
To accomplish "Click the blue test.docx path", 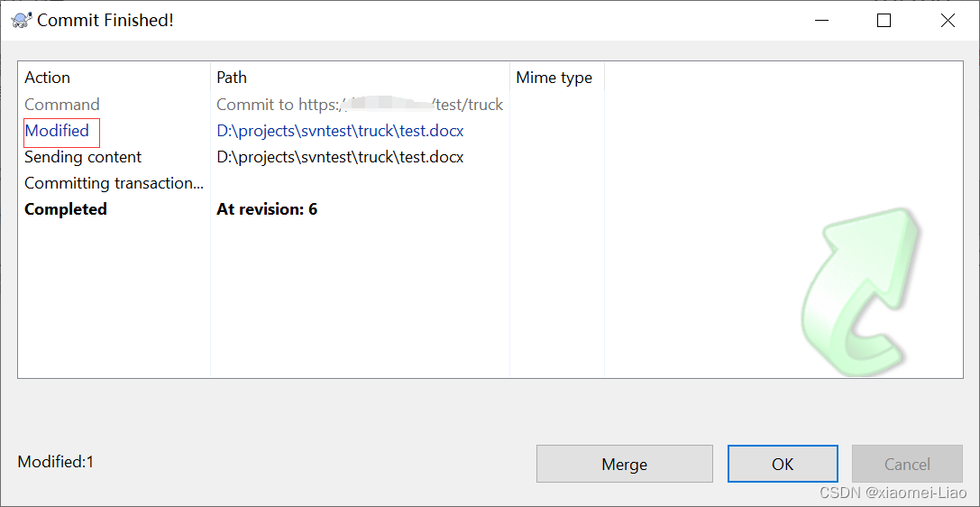I will pos(340,132).
